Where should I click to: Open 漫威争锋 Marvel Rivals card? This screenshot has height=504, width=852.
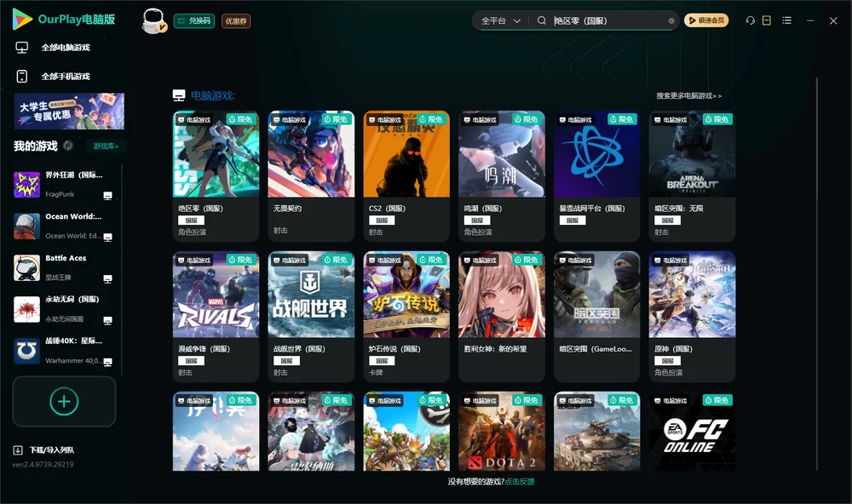point(216,317)
